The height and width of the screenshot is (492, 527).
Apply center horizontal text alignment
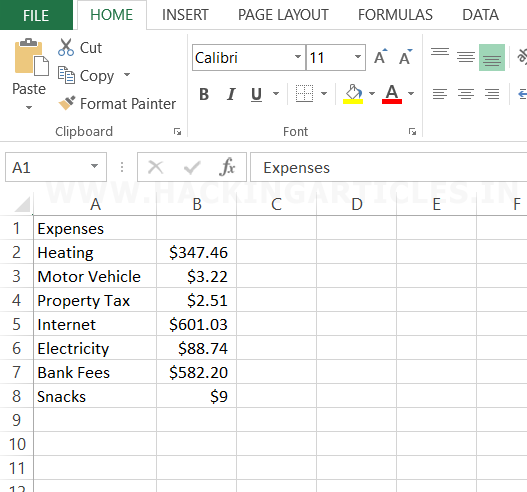pyautogui.click(x=466, y=93)
